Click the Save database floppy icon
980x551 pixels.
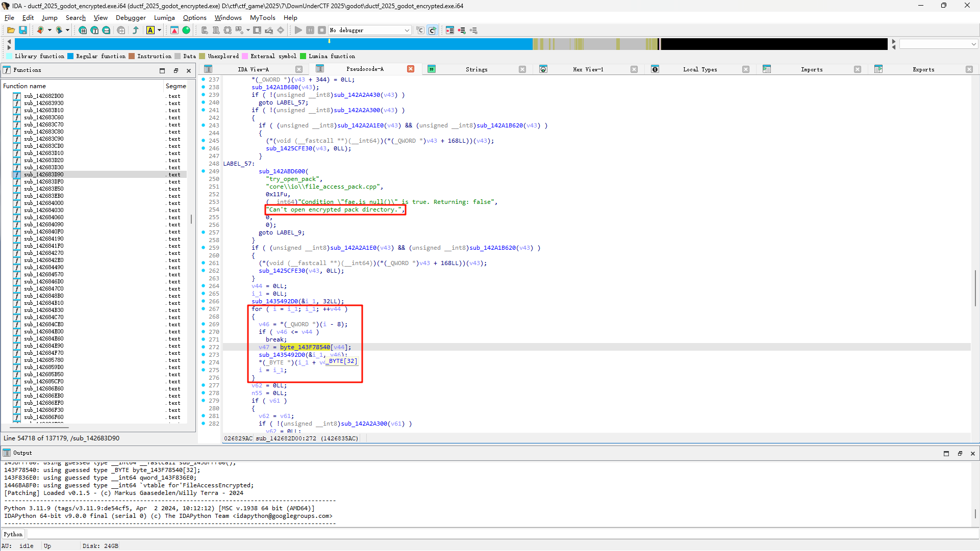23,31
